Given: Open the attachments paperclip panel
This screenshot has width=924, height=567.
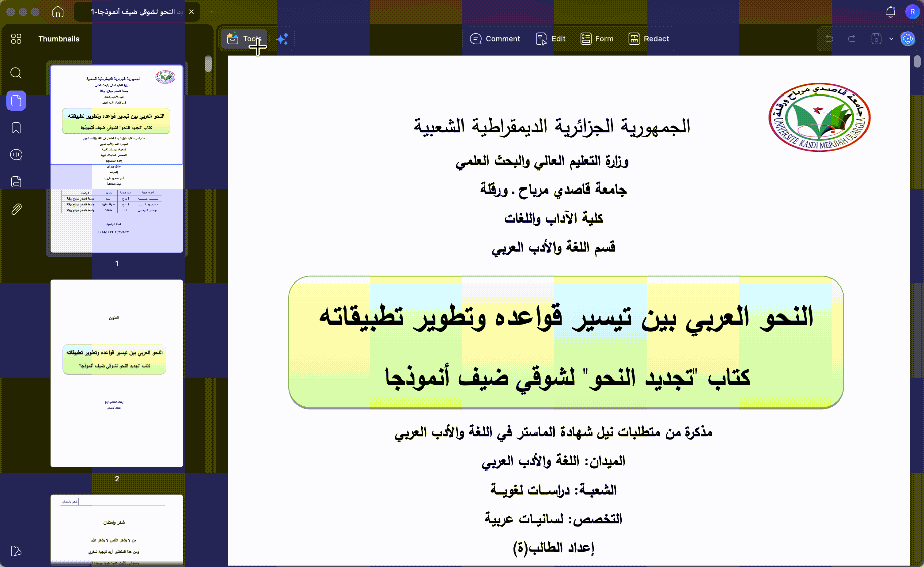Looking at the screenshot, I should (x=16, y=209).
